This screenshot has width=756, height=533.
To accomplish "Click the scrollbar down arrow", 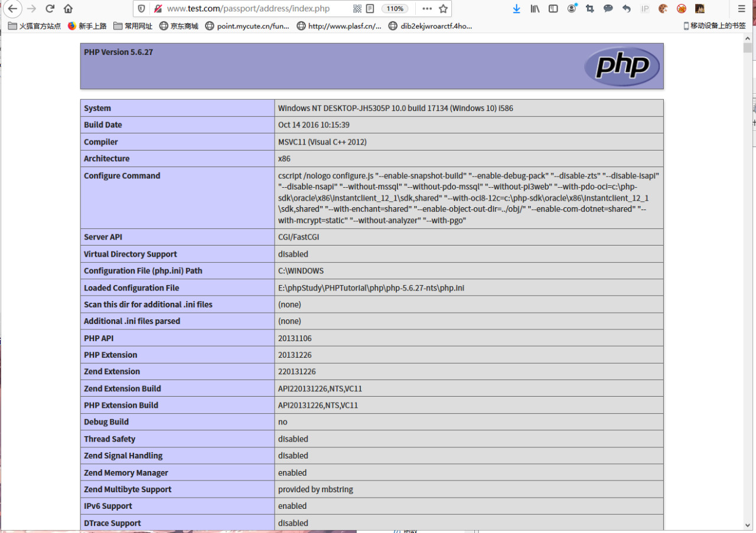I will tap(748, 525).
